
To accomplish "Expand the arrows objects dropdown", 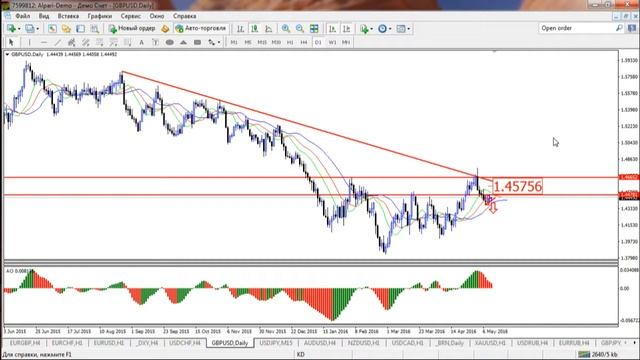I will tap(219, 42).
